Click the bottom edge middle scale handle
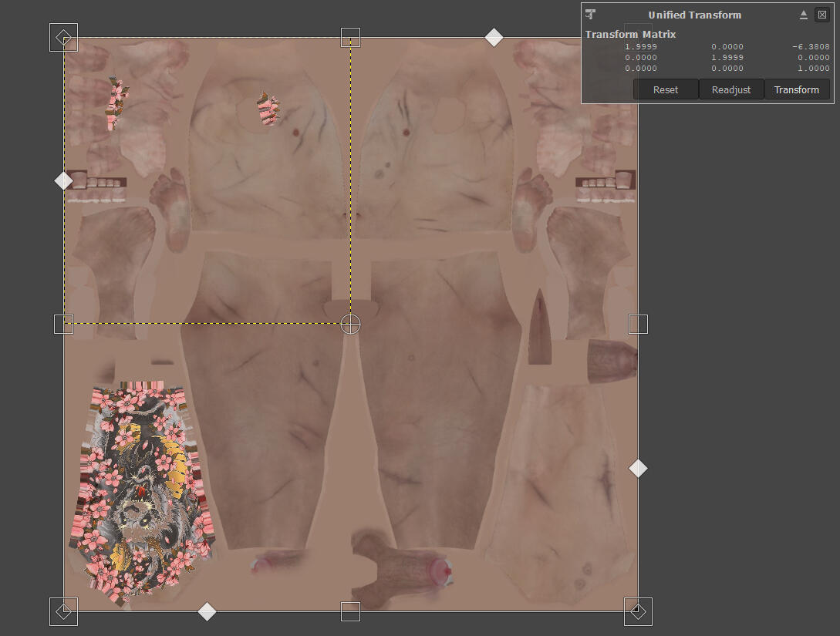The width and height of the screenshot is (840, 636). coord(350,611)
